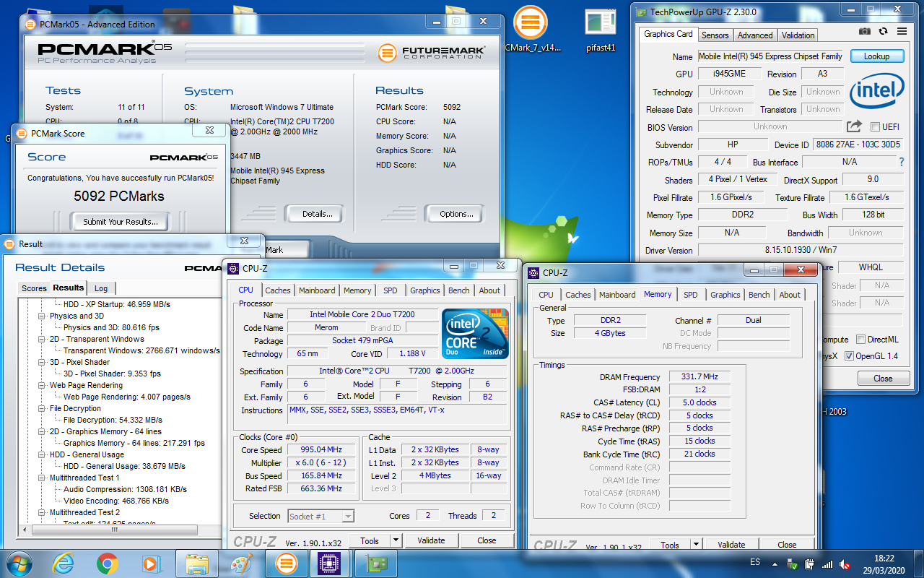Collapse the 3D - Pixel Shader node
924x578 pixels.
point(43,362)
